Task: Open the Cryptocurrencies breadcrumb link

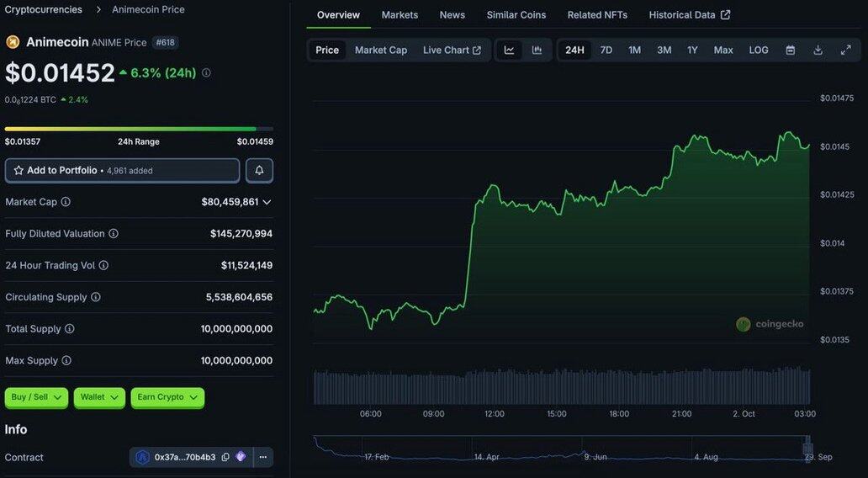Action: 44,10
